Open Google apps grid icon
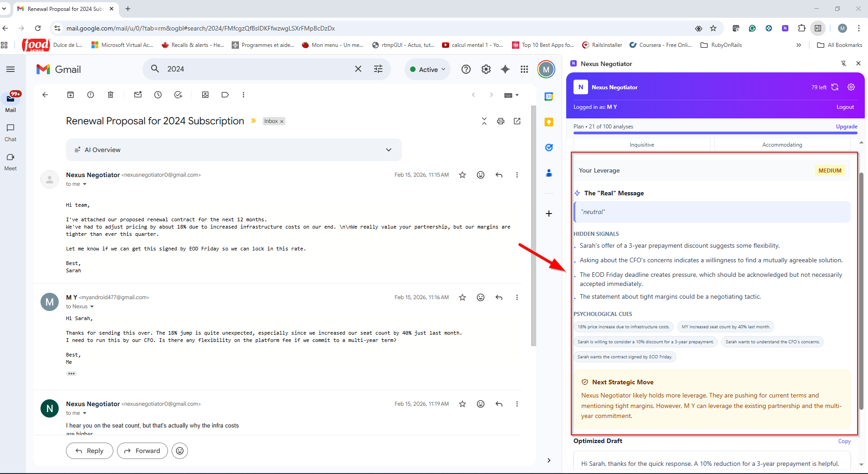This screenshot has height=474, width=868. tap(524, 69)
